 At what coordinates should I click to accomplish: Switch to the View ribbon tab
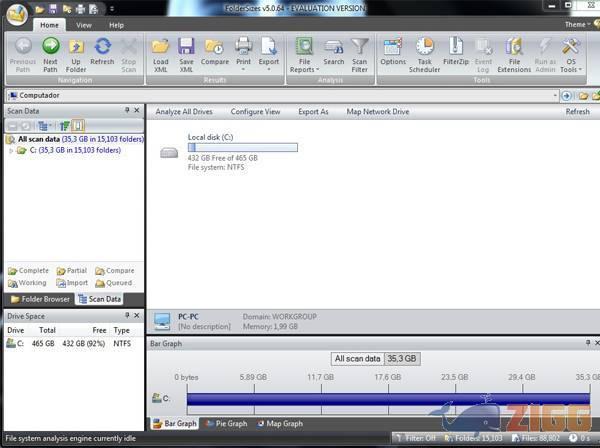click(x=84, y=25)
